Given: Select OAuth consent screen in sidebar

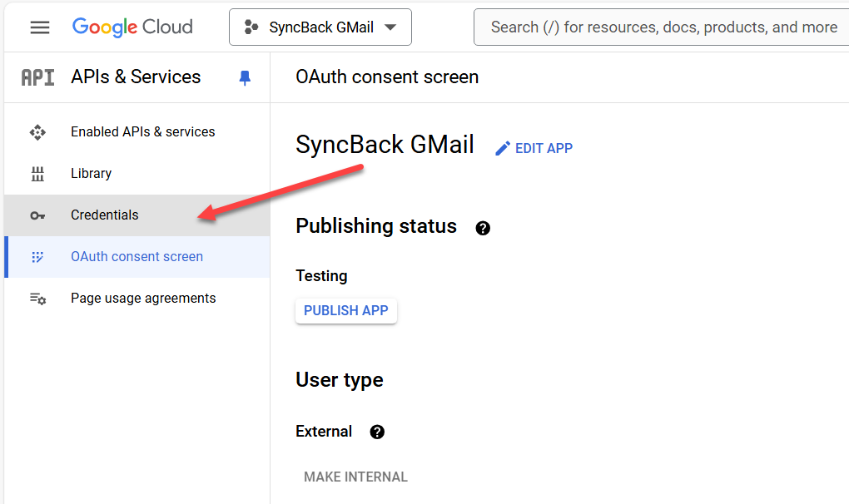Looking at the screenshot, I should pyautogui.click(x=137, y=257).
